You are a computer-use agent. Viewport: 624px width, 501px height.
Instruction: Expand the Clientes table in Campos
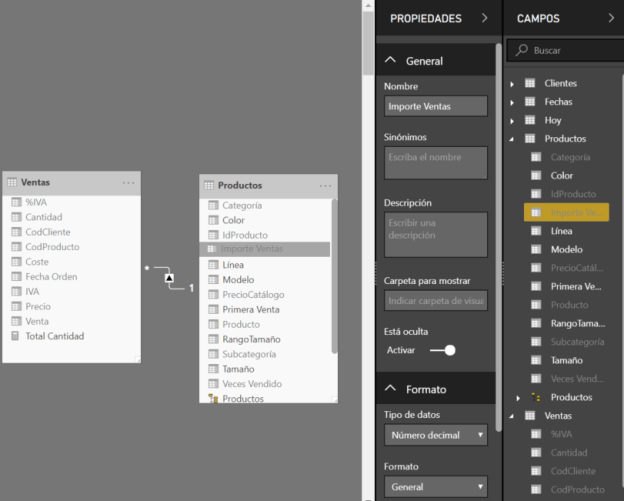pos(512,84)
